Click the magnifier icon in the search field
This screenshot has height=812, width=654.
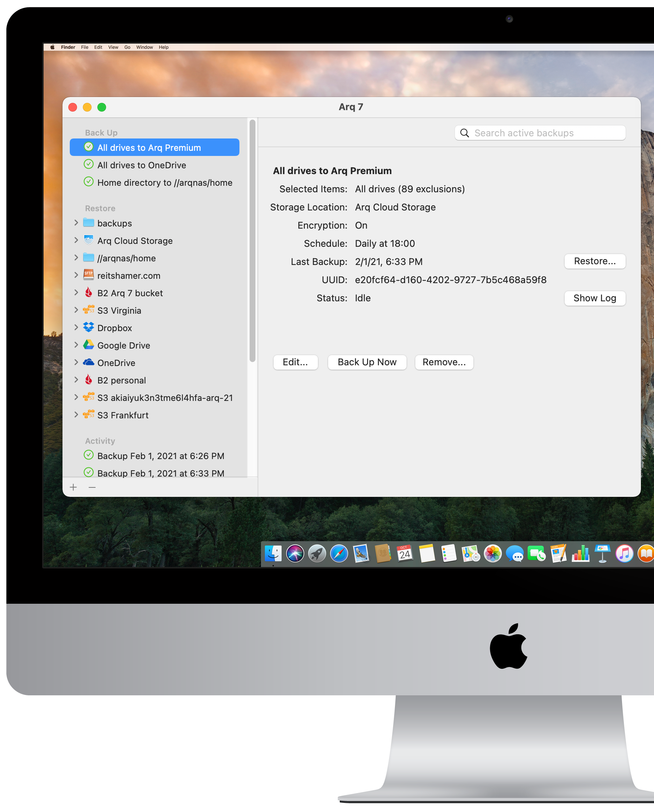tap(464, 133)
